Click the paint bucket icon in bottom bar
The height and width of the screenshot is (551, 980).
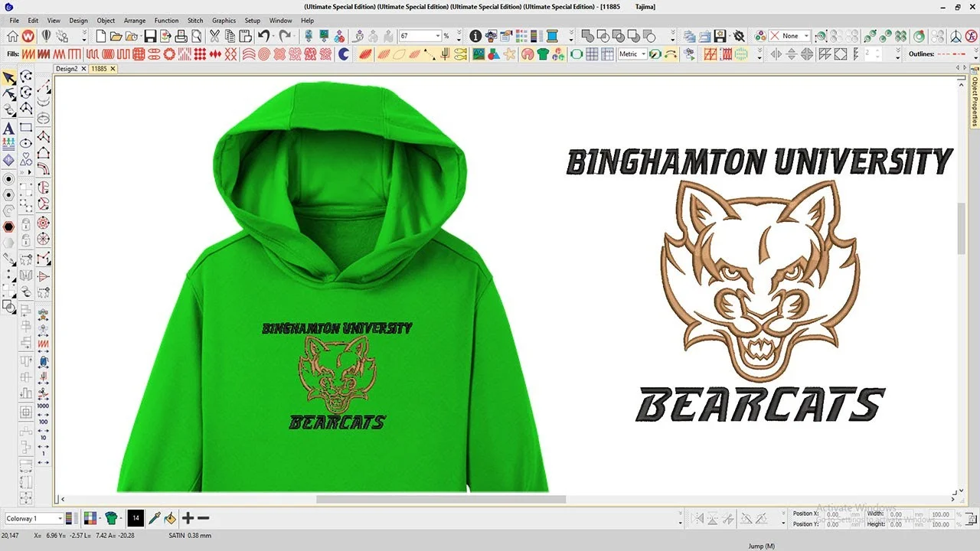click(x=170, y=518)
